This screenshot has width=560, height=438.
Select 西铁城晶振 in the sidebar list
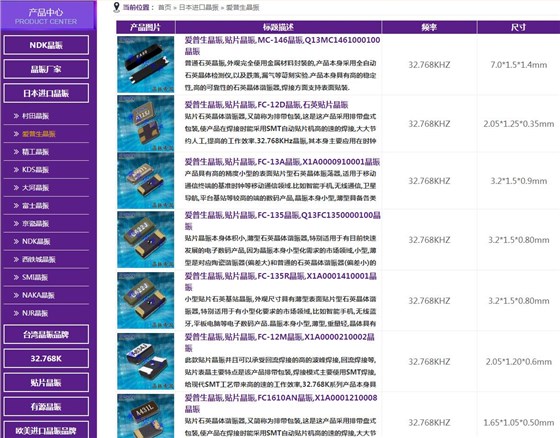click(39, 259)
